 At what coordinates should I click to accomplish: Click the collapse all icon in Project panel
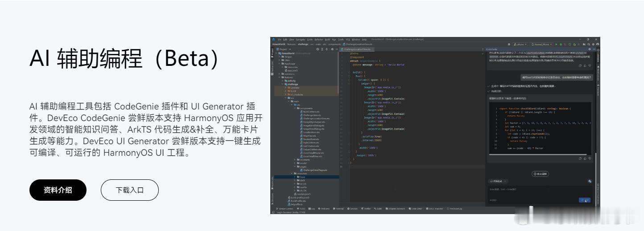click(x=327, y=49)
